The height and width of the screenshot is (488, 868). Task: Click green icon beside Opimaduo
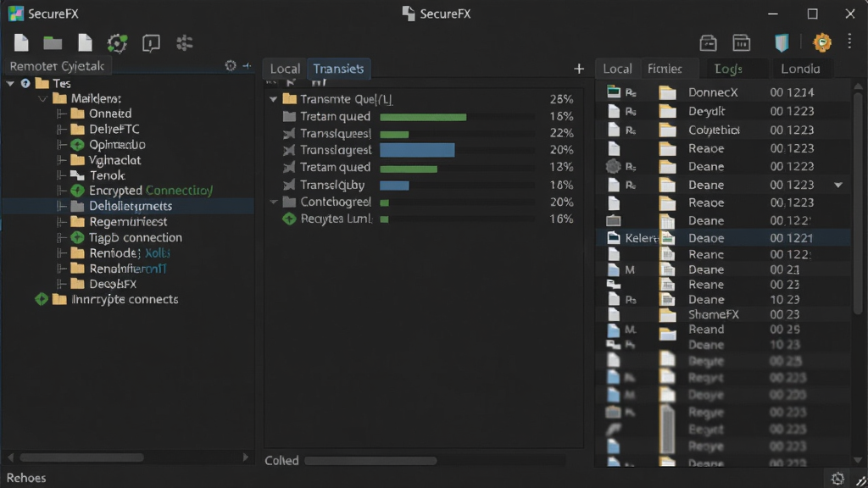click(77, 145)
